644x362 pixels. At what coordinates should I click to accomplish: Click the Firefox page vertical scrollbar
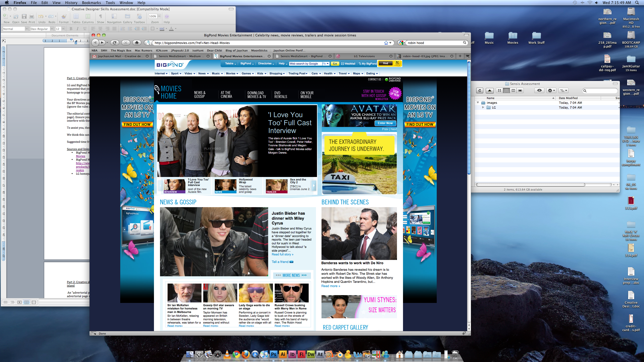click(x=469, y=118)
